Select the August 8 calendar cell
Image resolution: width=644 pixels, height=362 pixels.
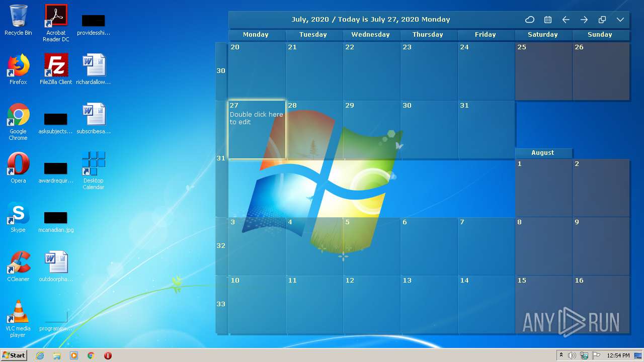tap(543, 246)
